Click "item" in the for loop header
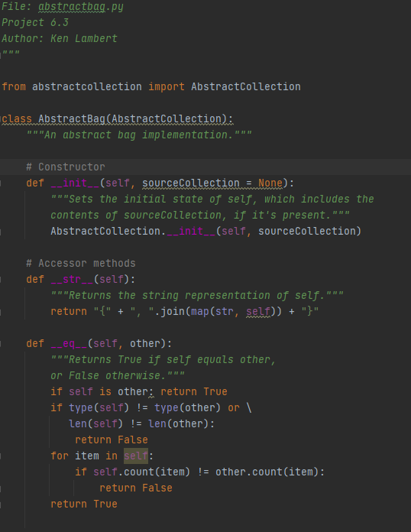Viewport: 411px width, 532px height. tap(87, 456)
